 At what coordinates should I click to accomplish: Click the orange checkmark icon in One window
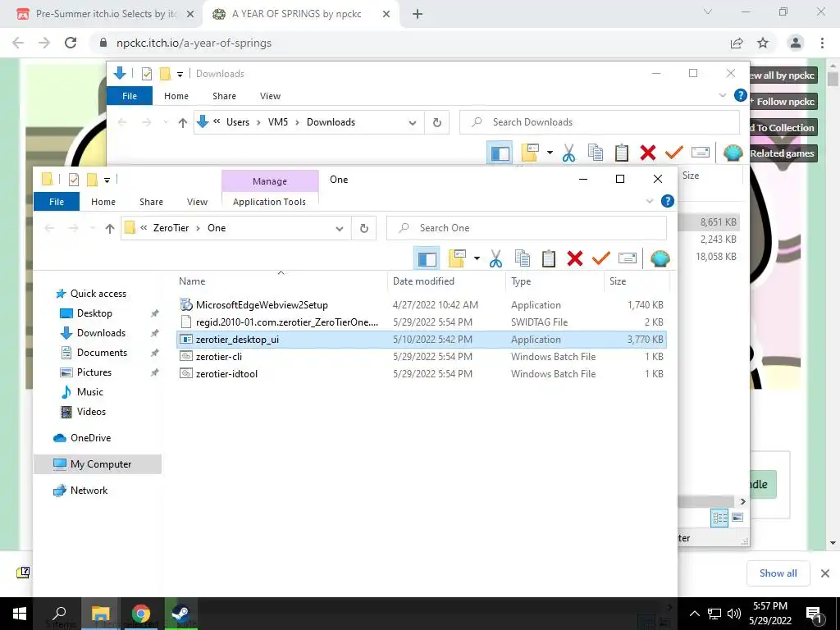click(601, 258)
